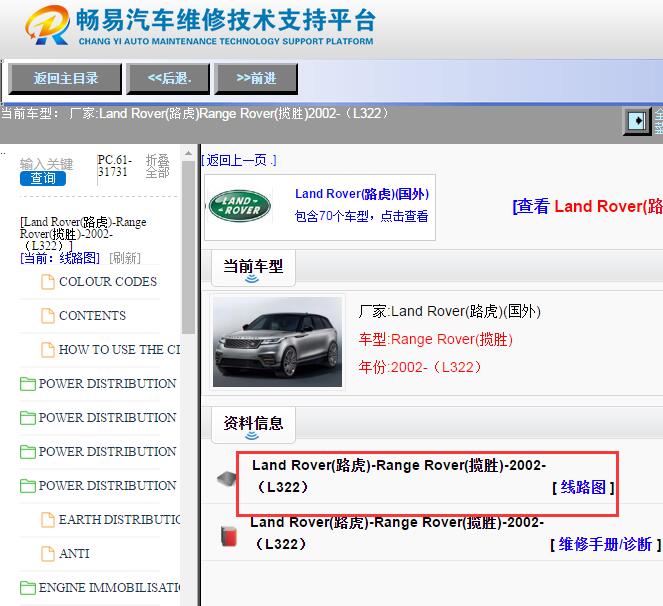The height and width of the screenshot is (606, 663).
Task: Expand the third POWER DISTRIBUTION folder
Action: (28, 452)
